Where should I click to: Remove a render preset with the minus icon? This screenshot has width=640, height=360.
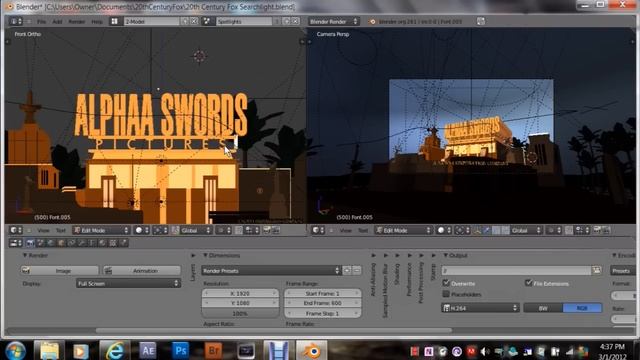(357, 270)
